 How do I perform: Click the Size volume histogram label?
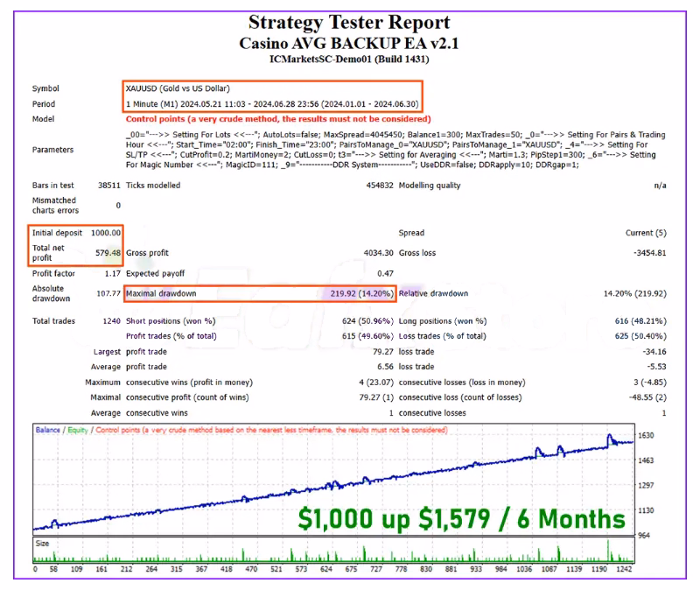point(43,543)
